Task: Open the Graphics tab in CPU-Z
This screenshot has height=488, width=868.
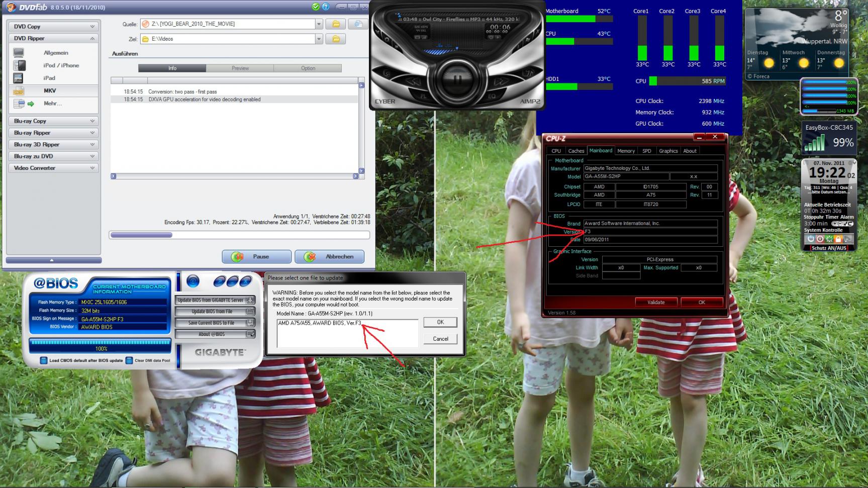Action: [668, 151]
